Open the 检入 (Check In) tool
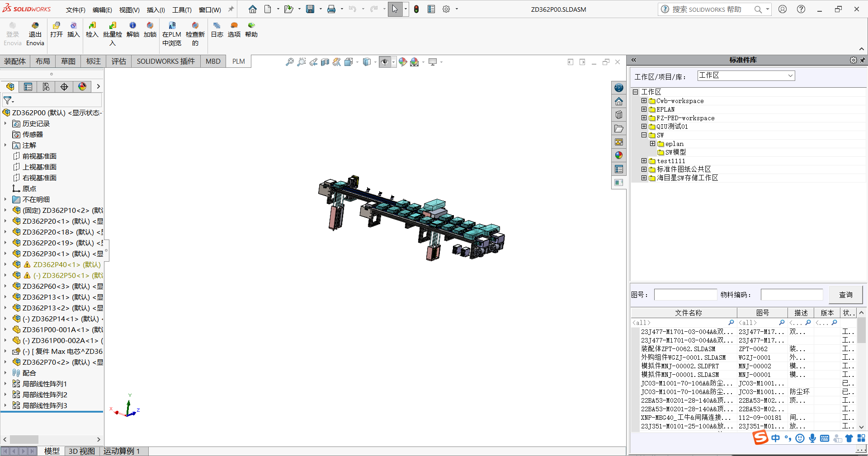 91,32
